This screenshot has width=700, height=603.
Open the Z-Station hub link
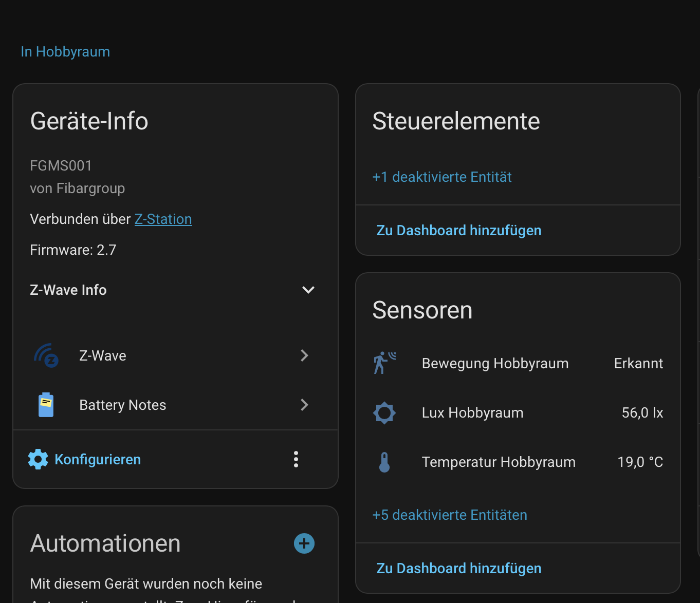163,219
